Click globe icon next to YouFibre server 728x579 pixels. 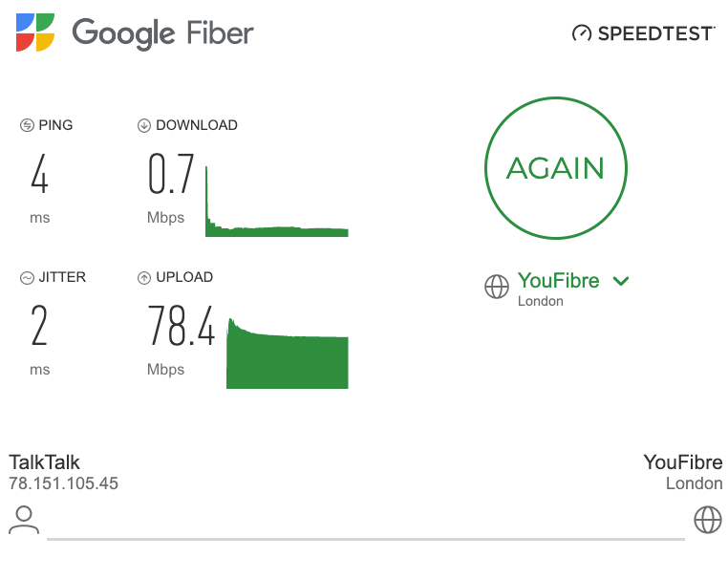(x=497, y=287)
